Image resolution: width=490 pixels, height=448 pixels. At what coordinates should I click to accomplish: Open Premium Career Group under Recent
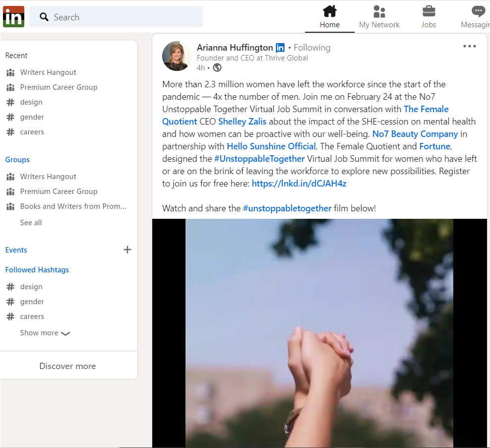[59, 87]
